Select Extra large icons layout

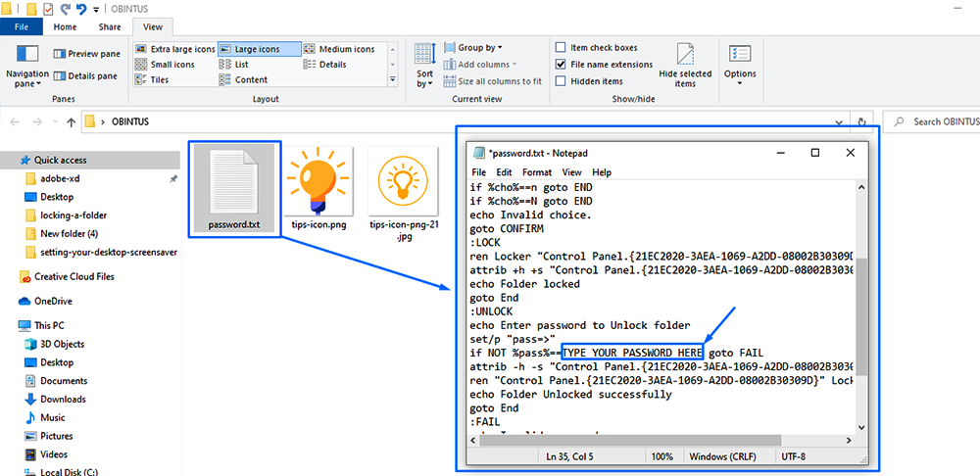[x=176, y=49]
